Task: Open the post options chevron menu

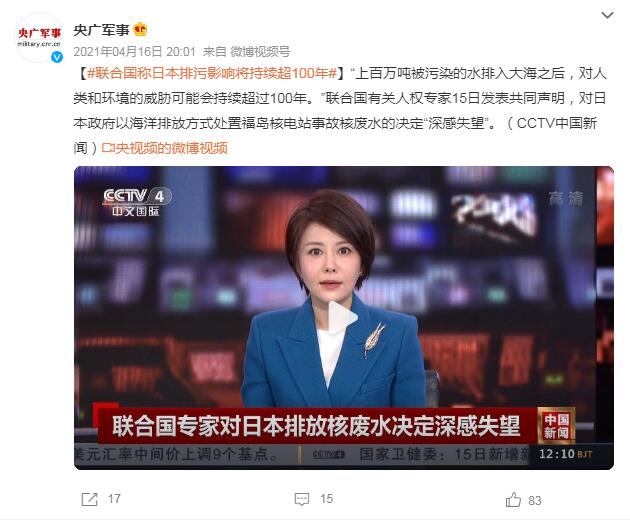Action: (607, 15)
